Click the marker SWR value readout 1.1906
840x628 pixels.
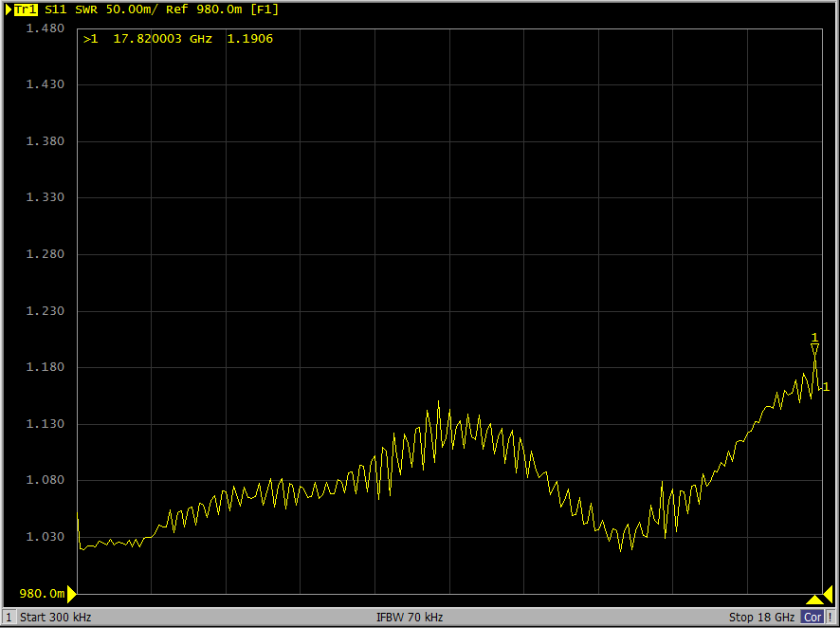[249, 39]
